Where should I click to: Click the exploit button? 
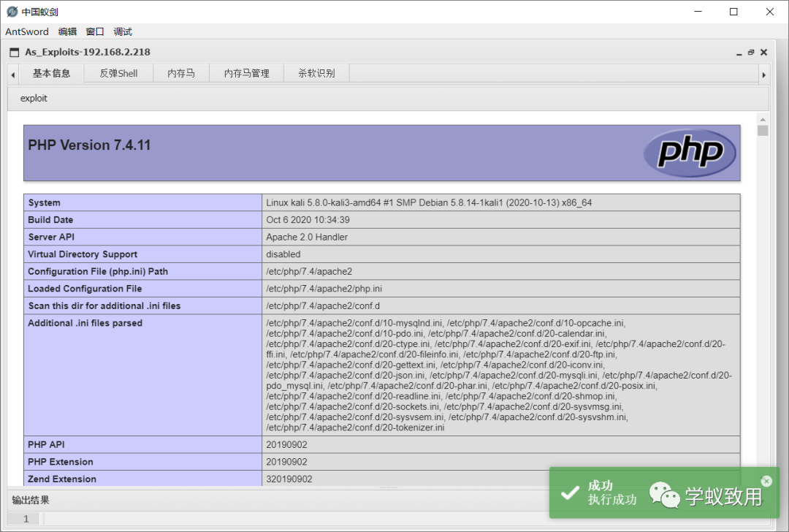click(x=34, y=98)
